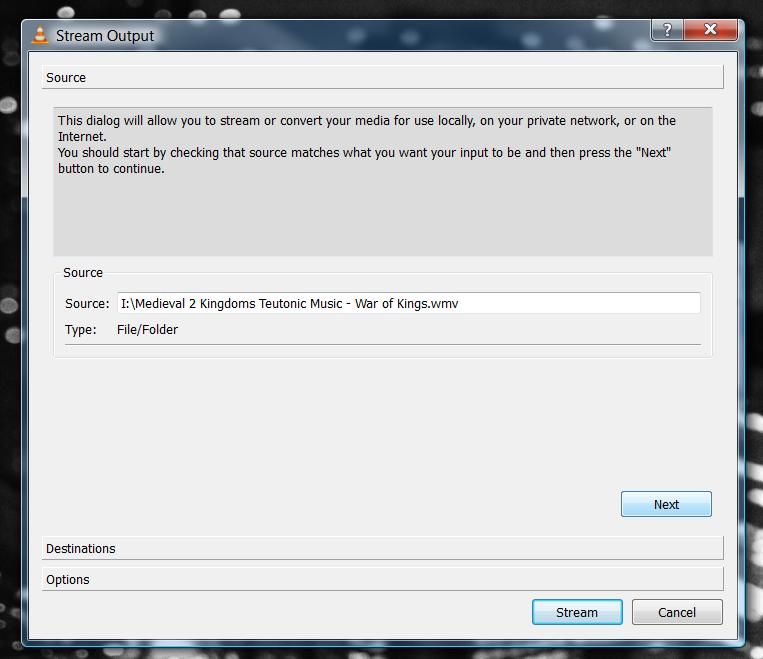The width and height of the screenshot is (763, 659).
Task: Click the "Stream Output" title bar text
Action: tap(105, 36)
